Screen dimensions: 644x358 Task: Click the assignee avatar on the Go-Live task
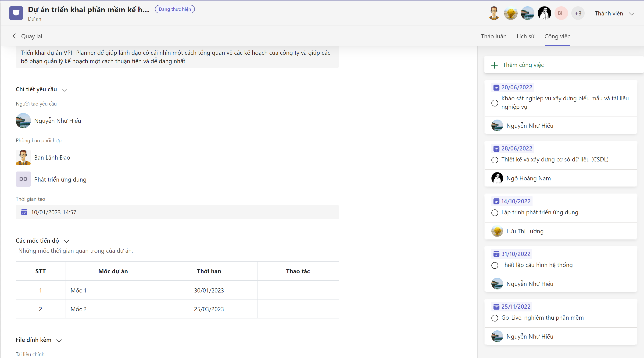coord(497,336)
